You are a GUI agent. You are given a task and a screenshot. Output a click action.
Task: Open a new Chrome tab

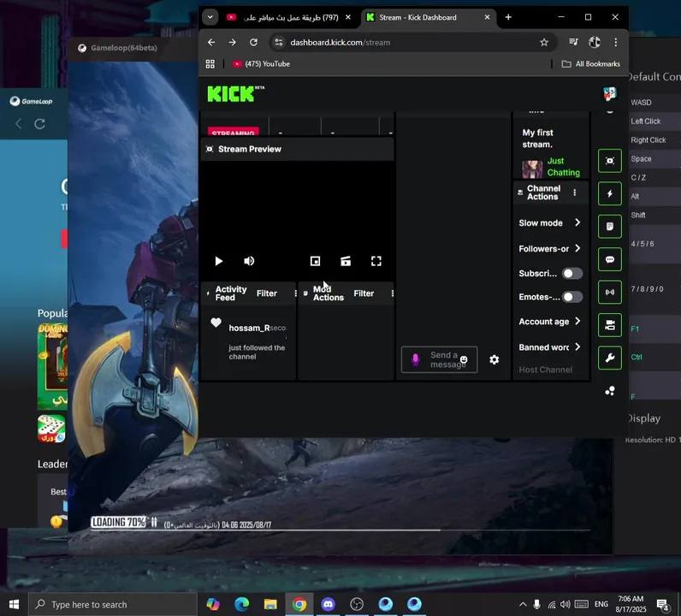click(508, 17)
